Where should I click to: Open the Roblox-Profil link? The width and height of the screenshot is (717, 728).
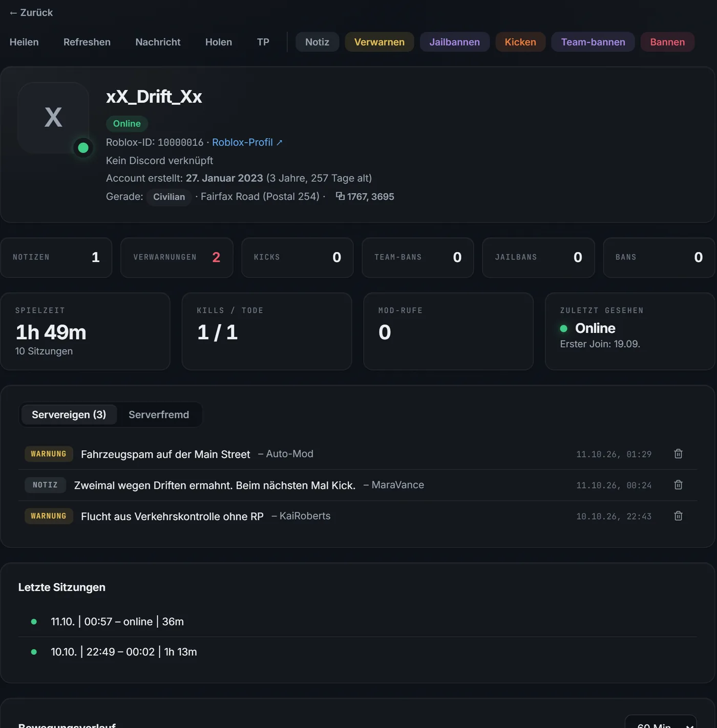tap(247, 142)
